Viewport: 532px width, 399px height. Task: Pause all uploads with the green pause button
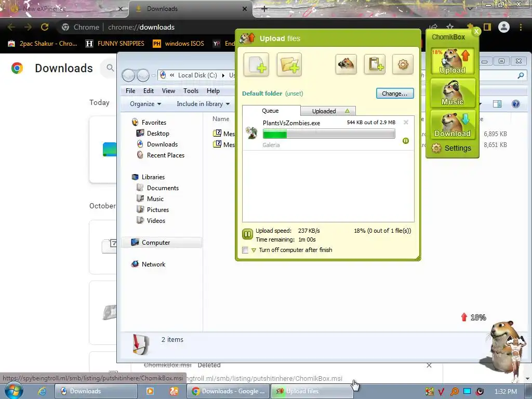tap(247, 234)
